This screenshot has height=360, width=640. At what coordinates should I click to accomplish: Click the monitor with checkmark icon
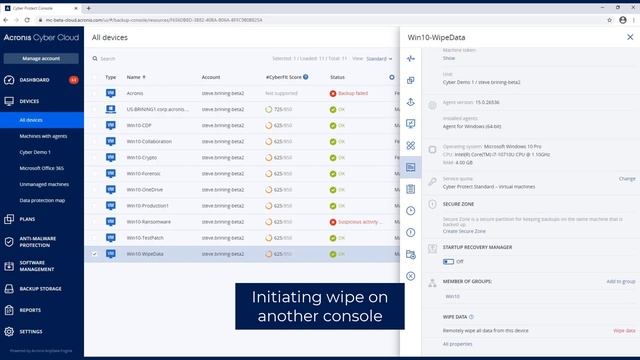coord(411,124)
